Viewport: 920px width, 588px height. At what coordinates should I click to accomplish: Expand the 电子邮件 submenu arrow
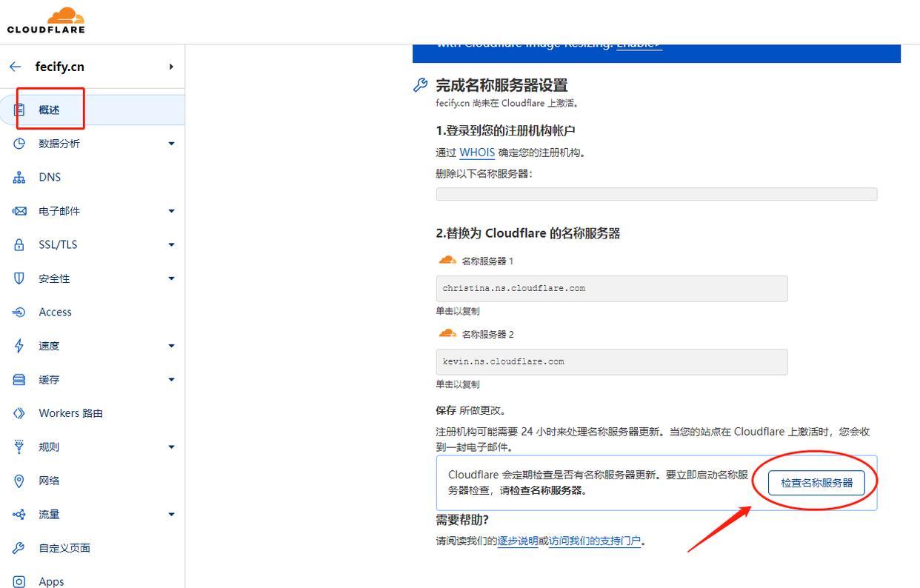[x=171, y=211]
